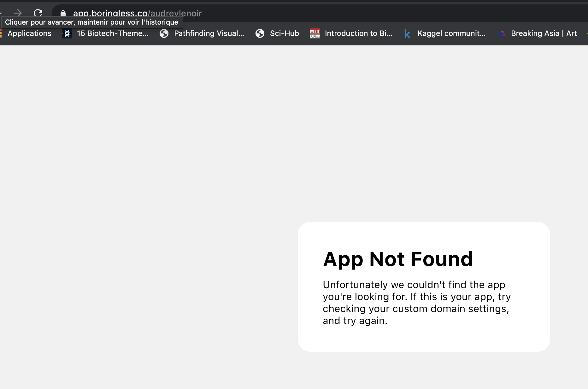
Task: Click the App Not Found heading
Action: [398, 259]
